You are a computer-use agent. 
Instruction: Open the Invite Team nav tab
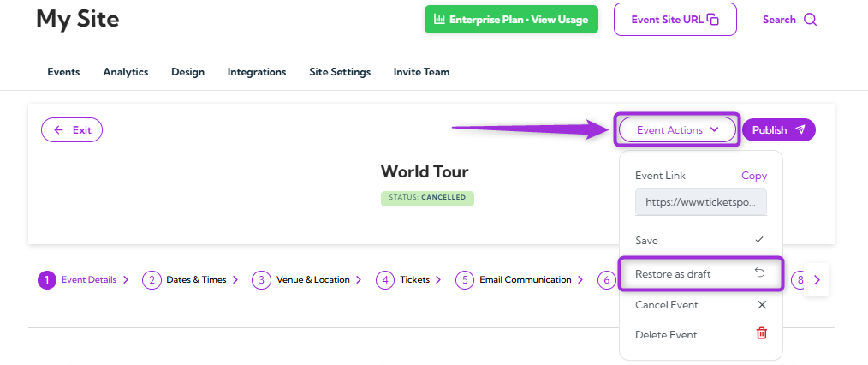coord(421,72)
